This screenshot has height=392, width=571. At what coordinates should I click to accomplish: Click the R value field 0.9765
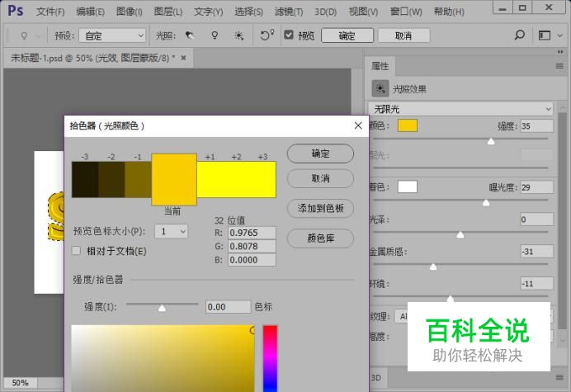point(252,233)
